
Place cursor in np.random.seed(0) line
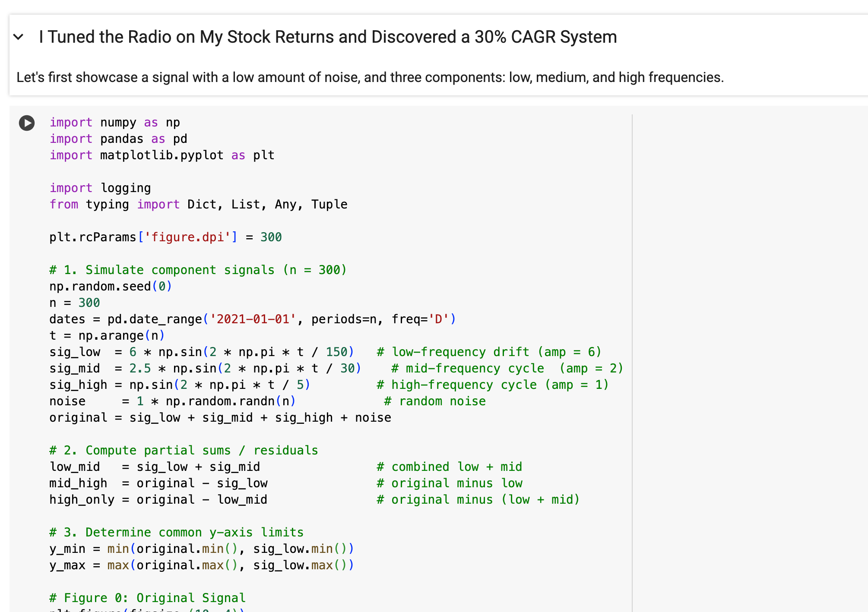[x=111, y=287]
